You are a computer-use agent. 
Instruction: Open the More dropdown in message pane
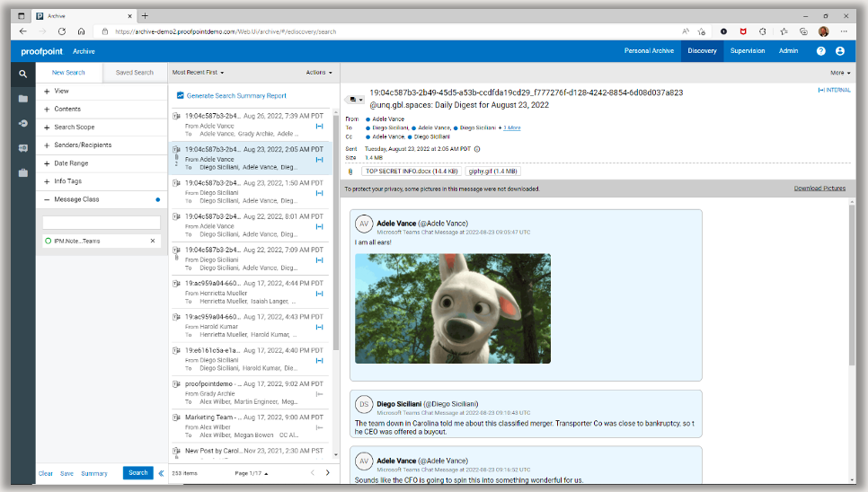840,73
